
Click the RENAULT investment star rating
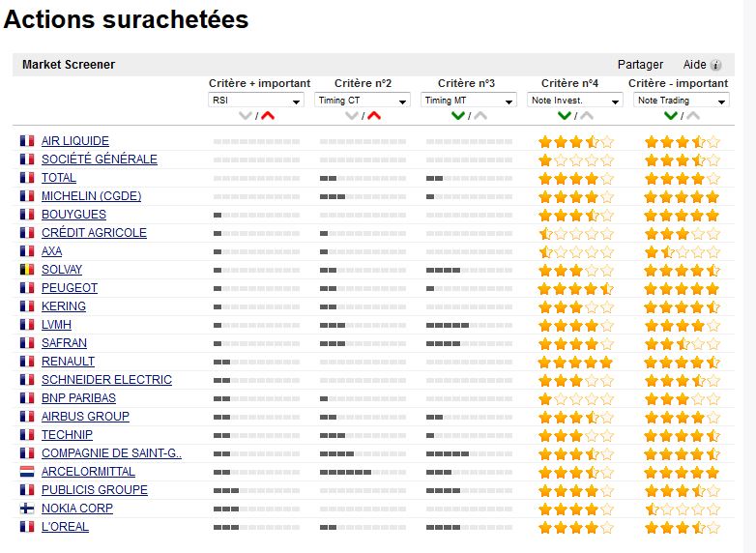click(575, 362)
